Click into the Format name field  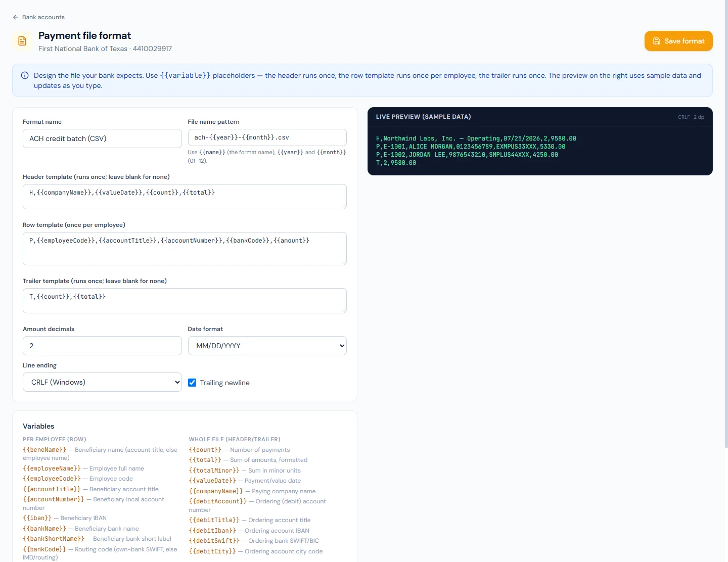(x=102, y=138)
